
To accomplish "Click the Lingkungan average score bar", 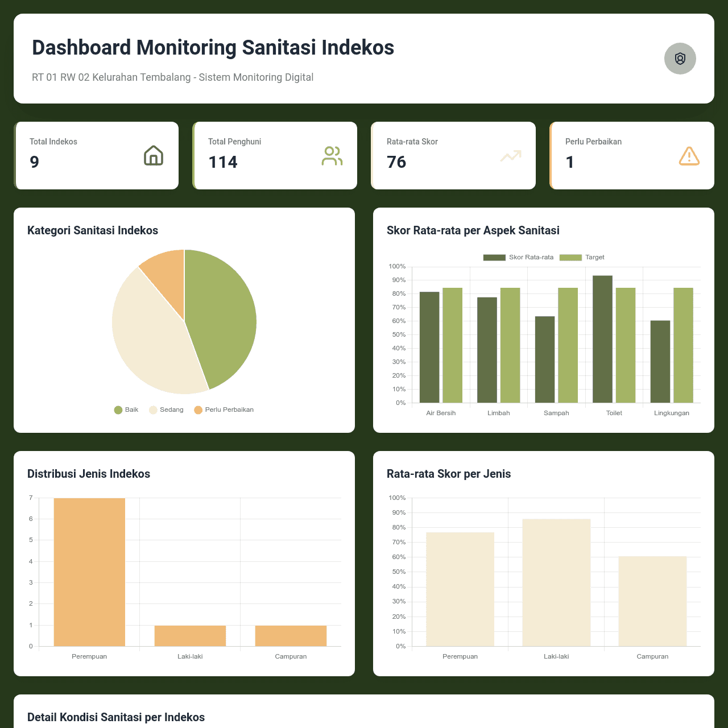I will (x=660, y=362).
